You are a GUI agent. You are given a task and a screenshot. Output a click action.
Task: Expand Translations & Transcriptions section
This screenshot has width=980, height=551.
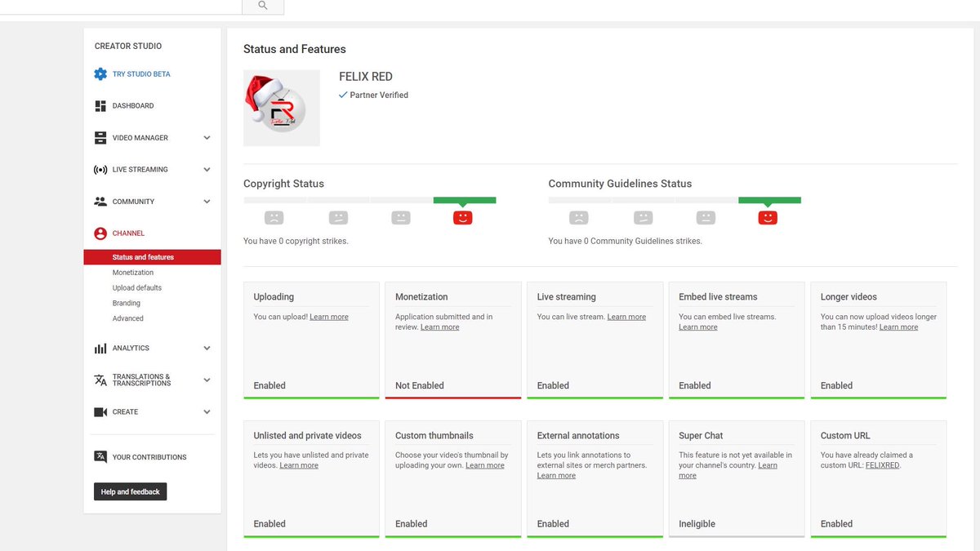[207, 380]
